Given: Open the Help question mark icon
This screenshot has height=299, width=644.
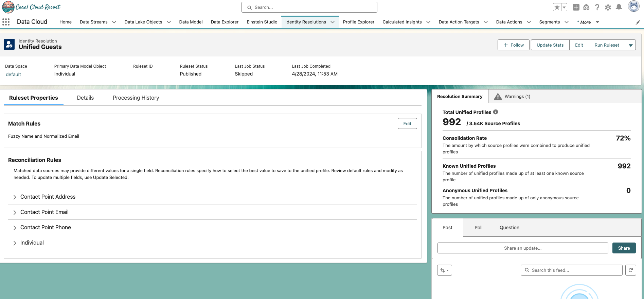Looking at the screenshot, I should (x=597, y=7).
